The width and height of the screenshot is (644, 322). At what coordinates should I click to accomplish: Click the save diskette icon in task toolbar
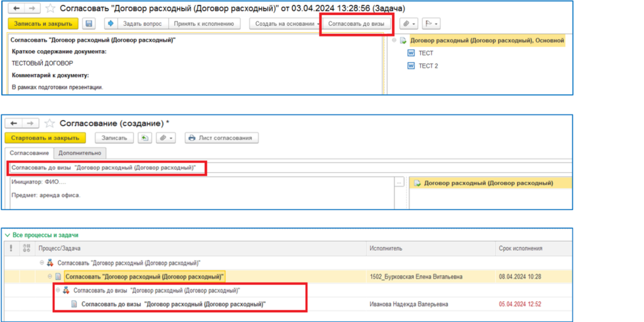[x=89, y=24]
